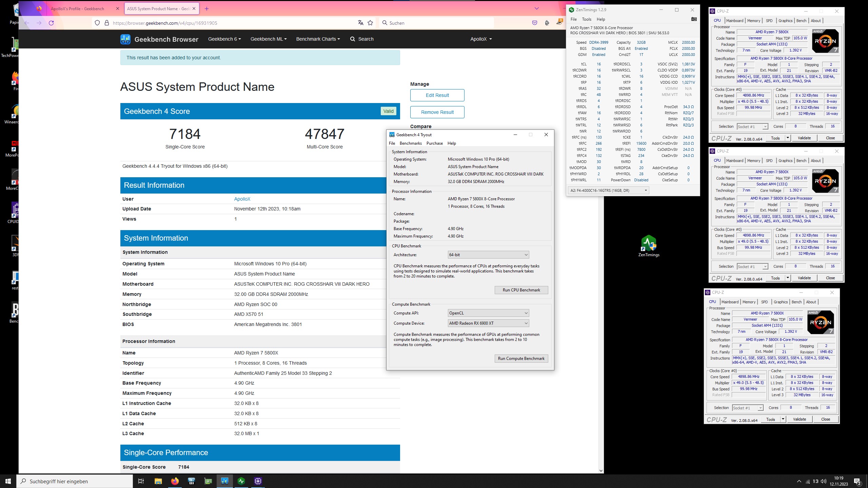Viewport: 868px width, 488px height.
Task: Click the network Wi-Fi tray icon
Action: (808, 481)
